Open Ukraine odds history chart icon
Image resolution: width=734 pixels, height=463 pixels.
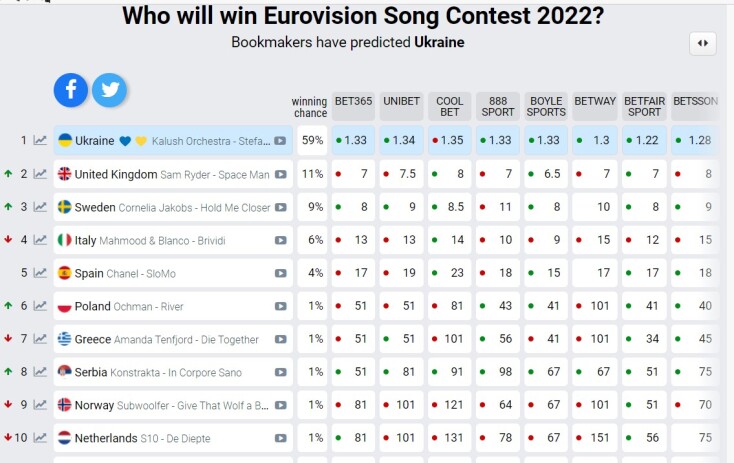40,141
